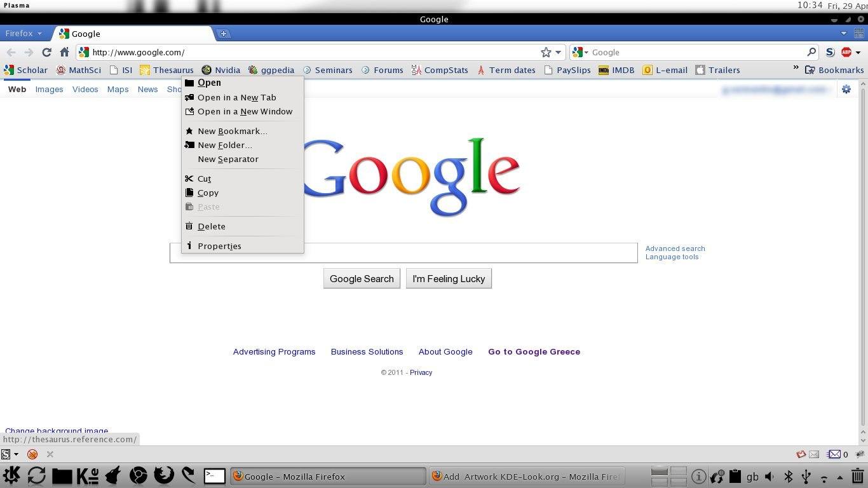The image size is (868, 488).
Task: Select New Bookmark... menu entry
Action: tap(242, 131)
